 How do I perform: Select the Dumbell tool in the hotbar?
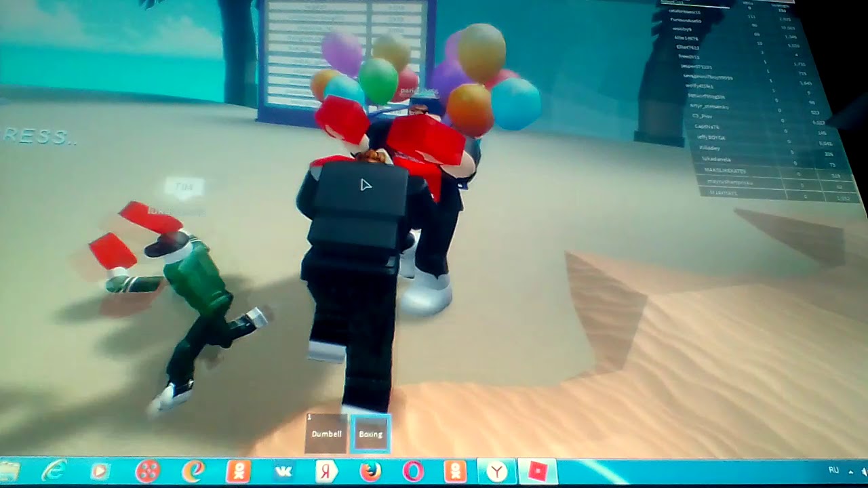point(325,433)
